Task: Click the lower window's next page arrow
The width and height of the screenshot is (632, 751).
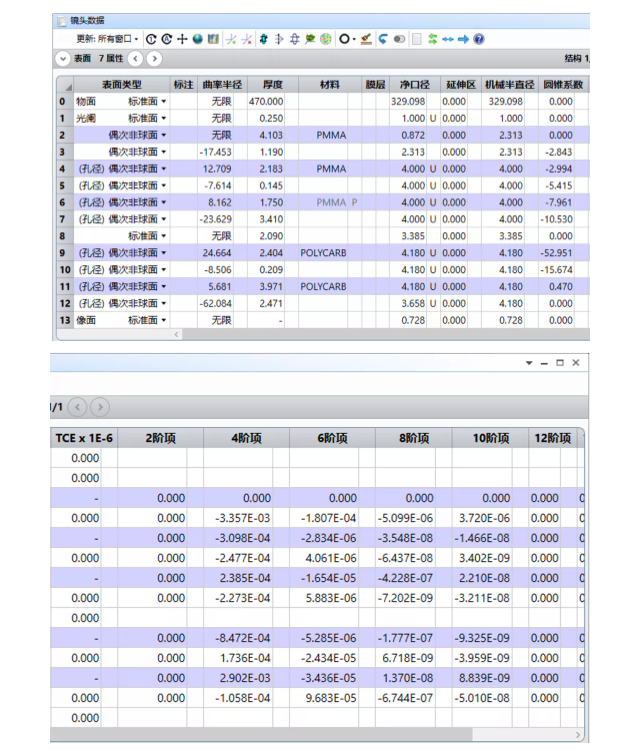Action: (x=100, y=408)
